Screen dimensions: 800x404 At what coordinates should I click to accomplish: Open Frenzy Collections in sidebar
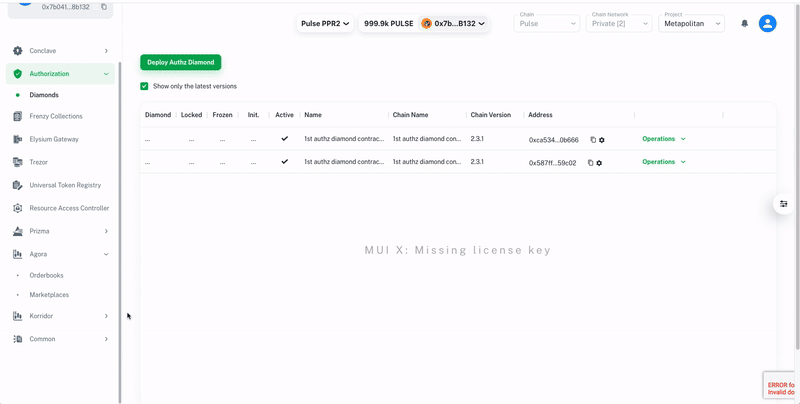(56, 116)
